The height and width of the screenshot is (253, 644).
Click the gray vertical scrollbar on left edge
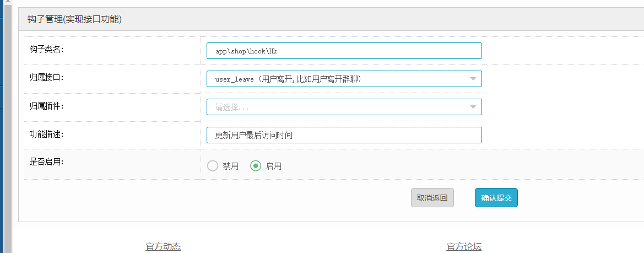[x=8, y=127]
